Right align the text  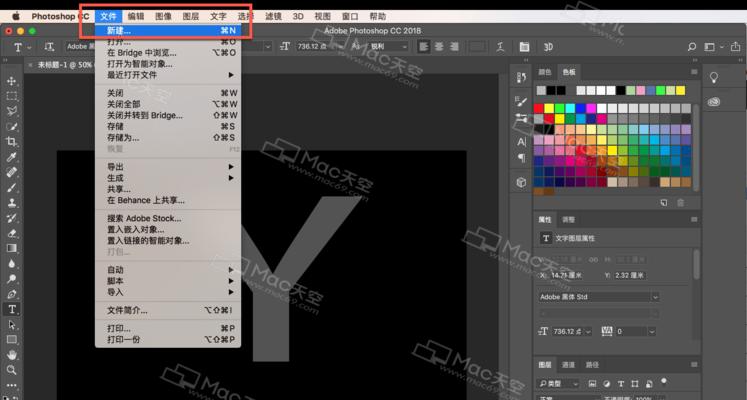tap(454, 47)
